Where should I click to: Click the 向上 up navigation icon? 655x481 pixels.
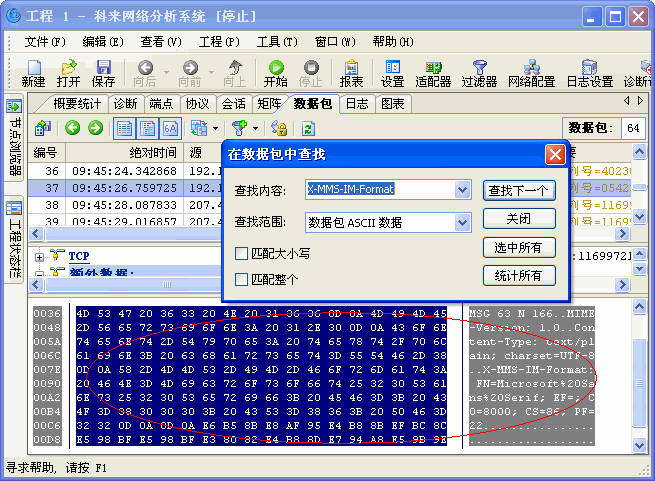pyautogui.click(x=235, y=73)
